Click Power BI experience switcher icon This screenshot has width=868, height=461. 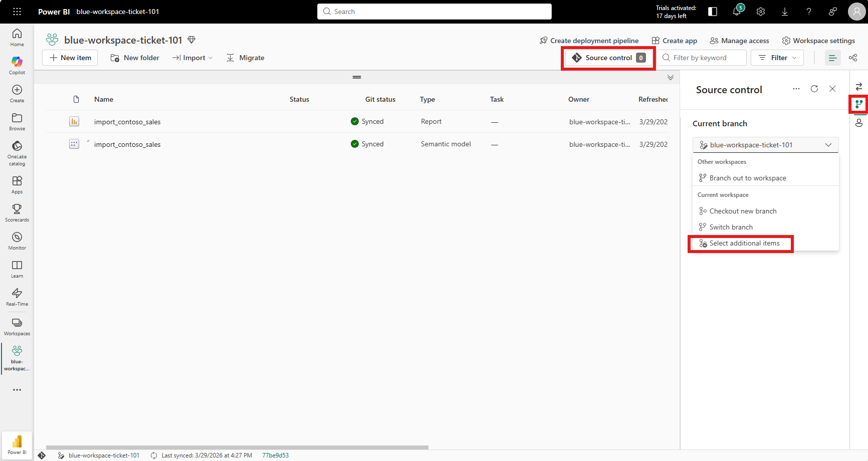(17, 444)
